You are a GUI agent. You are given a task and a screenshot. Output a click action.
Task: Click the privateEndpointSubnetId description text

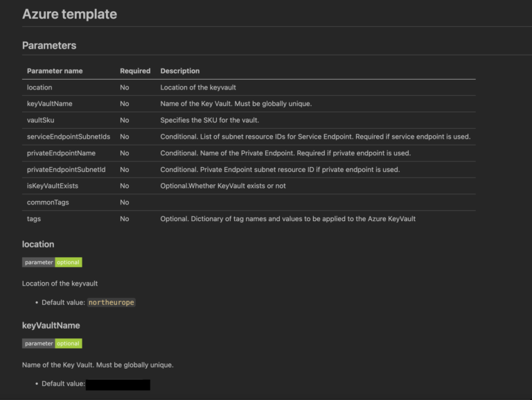(x=280, y=169)
